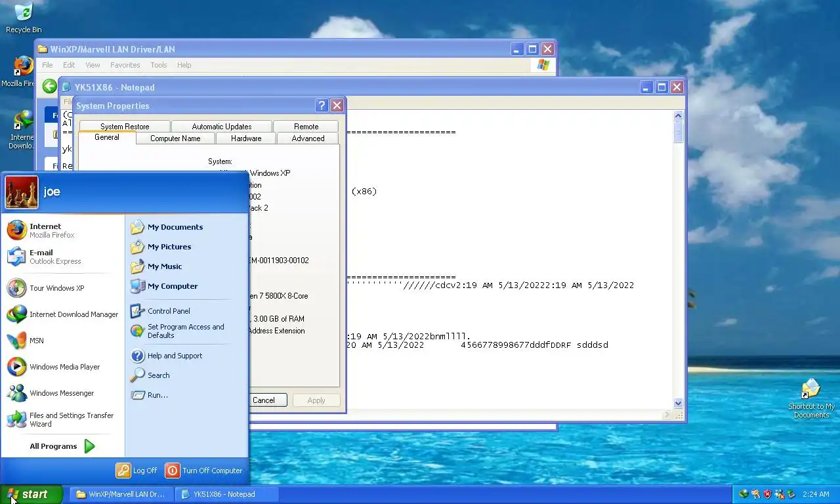840x504 pixels.
Task: Select the Shortcut to My Documents desktop icon
Action: tap(811, 398)
